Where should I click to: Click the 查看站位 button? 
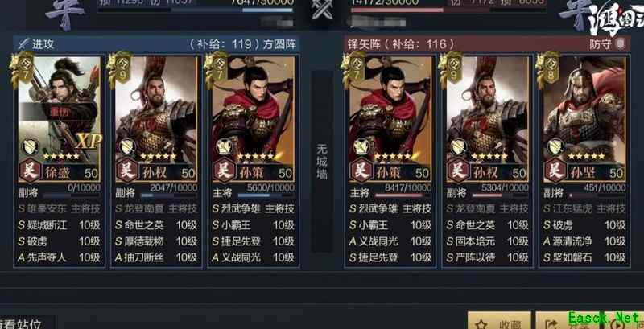pyautogui.click(x=24, y=323)
